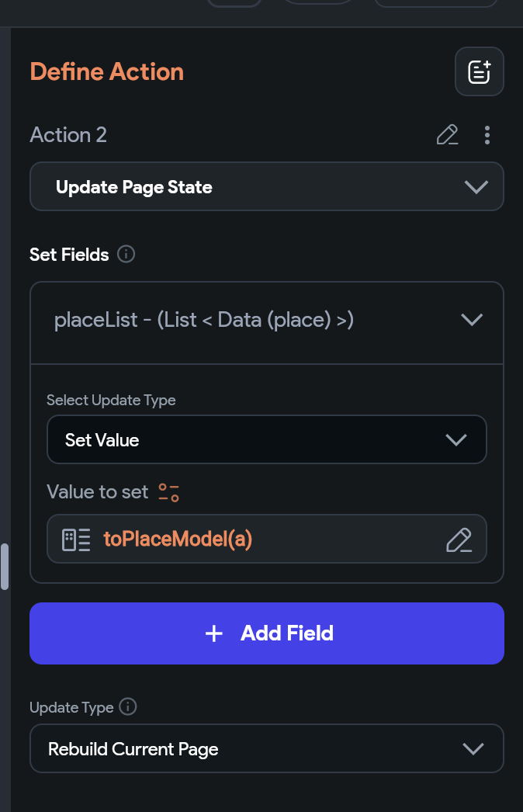This screenshot has width=523, height=812.
Task: Click the info icon next to Set Fields
Action: (126, 254)
